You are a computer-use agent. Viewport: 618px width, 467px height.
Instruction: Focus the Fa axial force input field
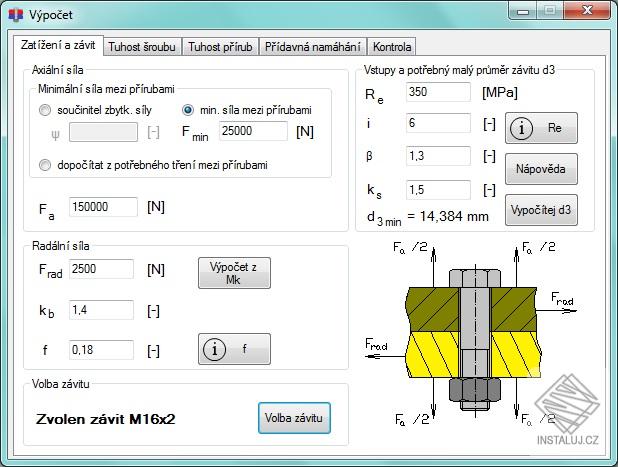point(103,207)
